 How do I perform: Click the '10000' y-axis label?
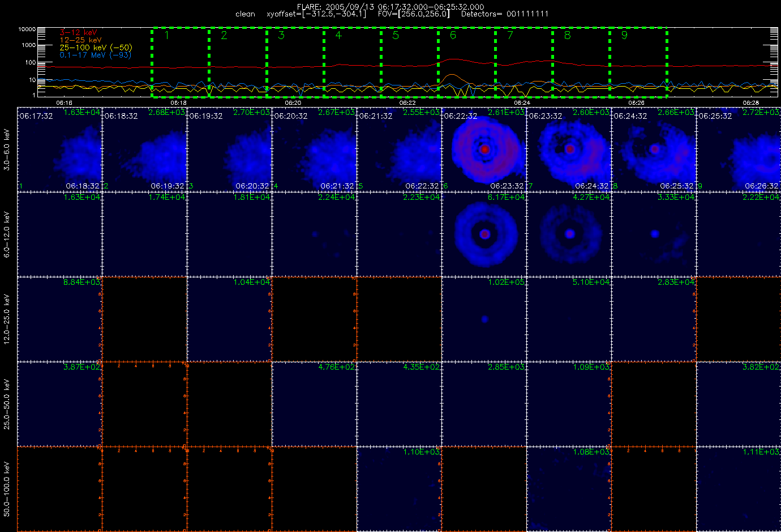coord(27,29)
